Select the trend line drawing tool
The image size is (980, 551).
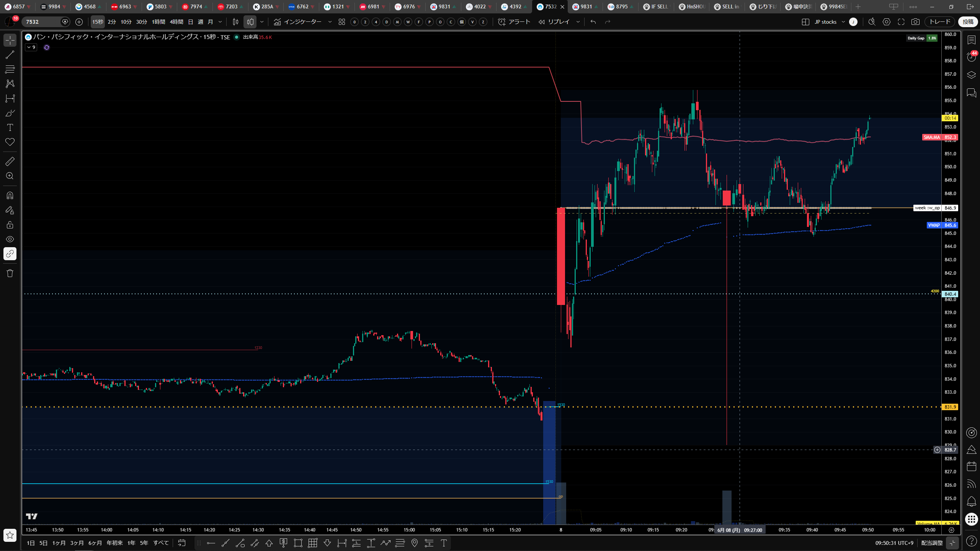(x=10, y=55)
